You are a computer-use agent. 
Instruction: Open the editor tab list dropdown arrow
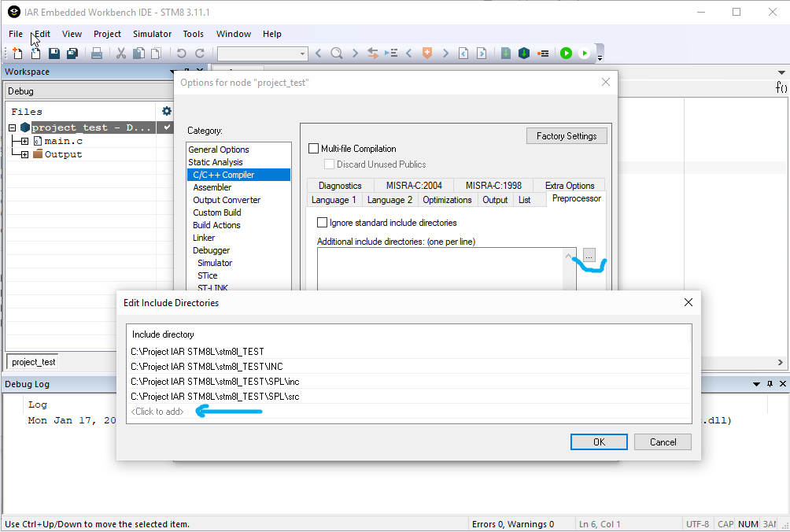click(781, 72)
